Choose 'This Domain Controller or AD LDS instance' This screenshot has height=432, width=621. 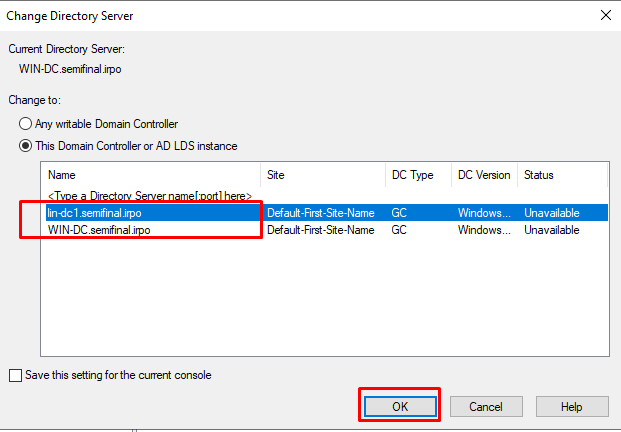26,146
